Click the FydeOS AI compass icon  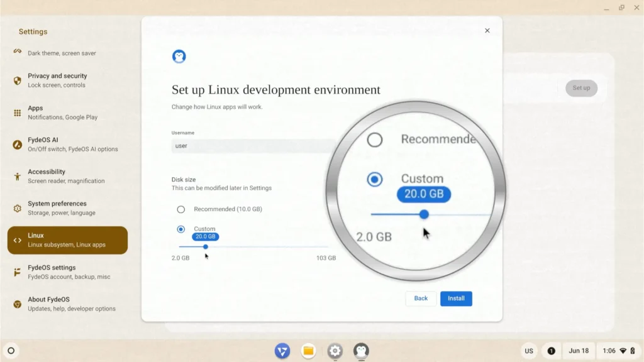pos(17,145)
